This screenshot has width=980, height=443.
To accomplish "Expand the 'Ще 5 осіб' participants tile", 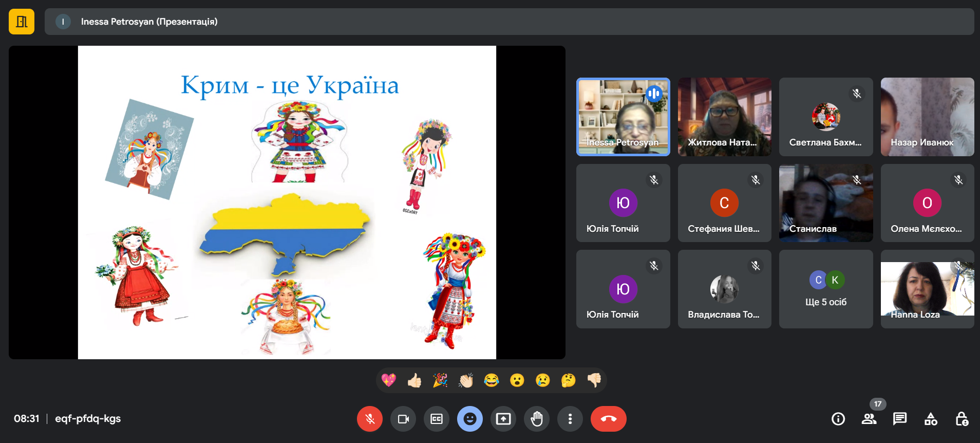I will (825, 289).
